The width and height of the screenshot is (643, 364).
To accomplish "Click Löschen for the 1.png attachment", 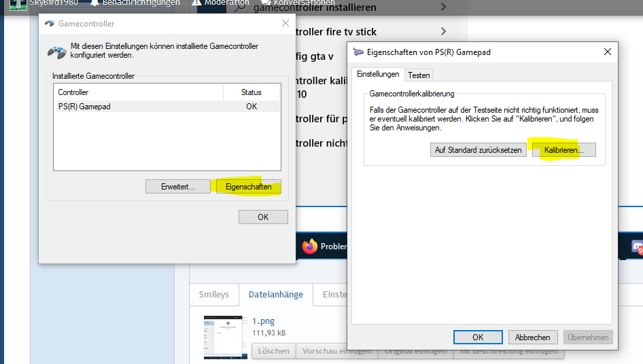I will (273, 351).
